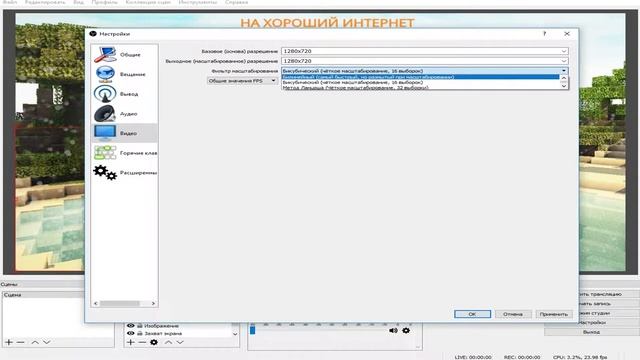
Task: Remove the selected scene with minus icon
Action: [20, 342]
